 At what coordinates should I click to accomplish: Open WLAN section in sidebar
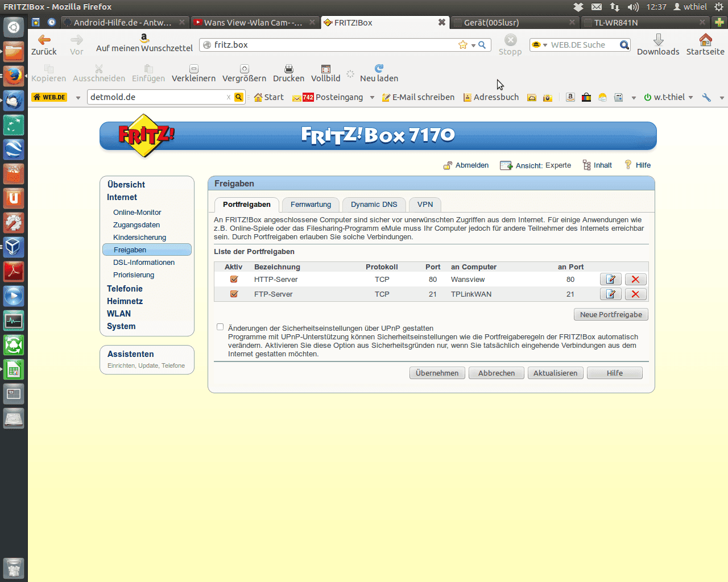[x=119, y=314]
